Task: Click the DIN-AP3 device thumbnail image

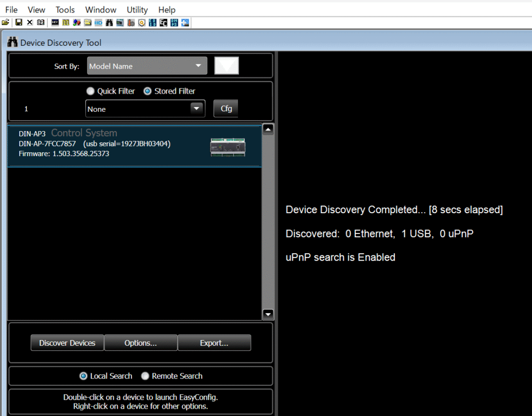Action: (228, 147)
